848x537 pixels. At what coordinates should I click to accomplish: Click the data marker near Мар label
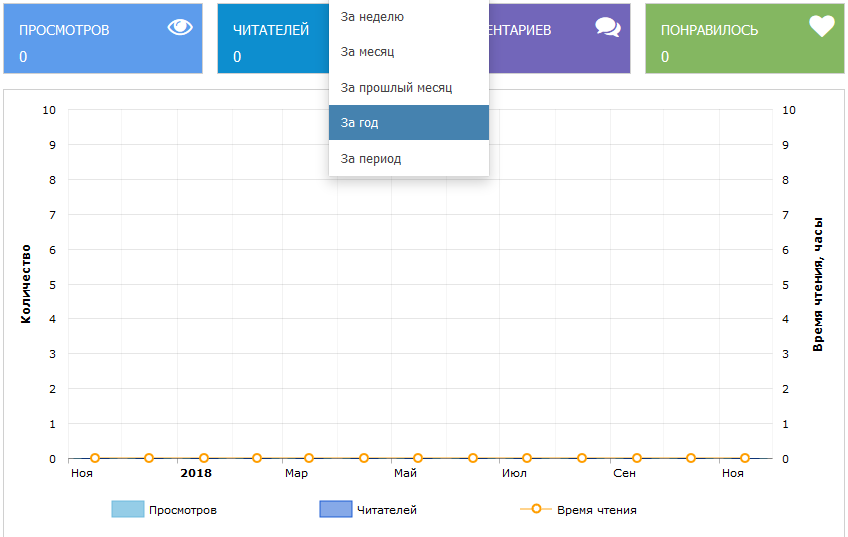point(309,458)
